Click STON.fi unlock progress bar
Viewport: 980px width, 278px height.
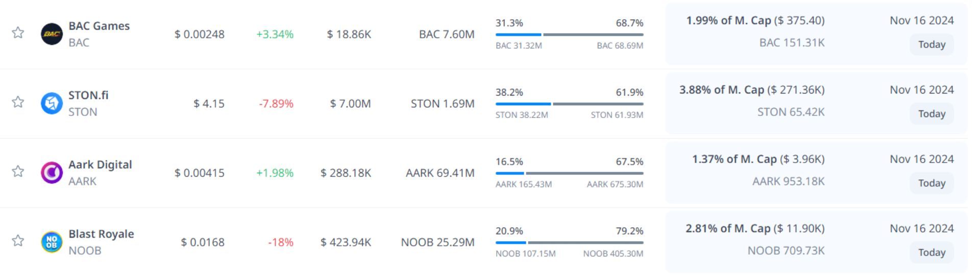569,104
